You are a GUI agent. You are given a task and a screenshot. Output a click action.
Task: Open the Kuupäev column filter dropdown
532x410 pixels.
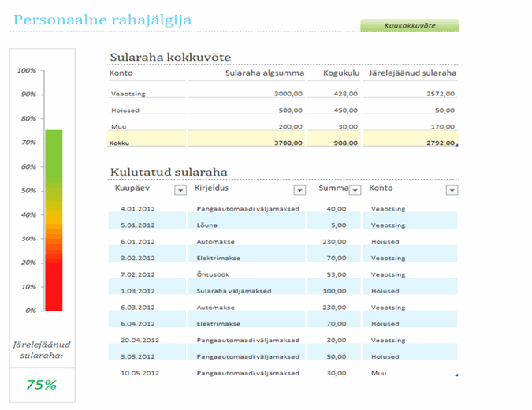(x=180, y=190)
